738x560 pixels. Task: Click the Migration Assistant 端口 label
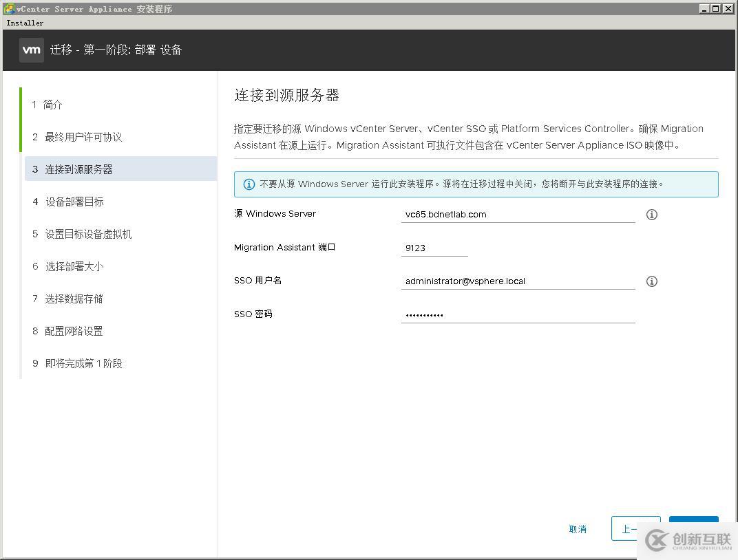284,247
